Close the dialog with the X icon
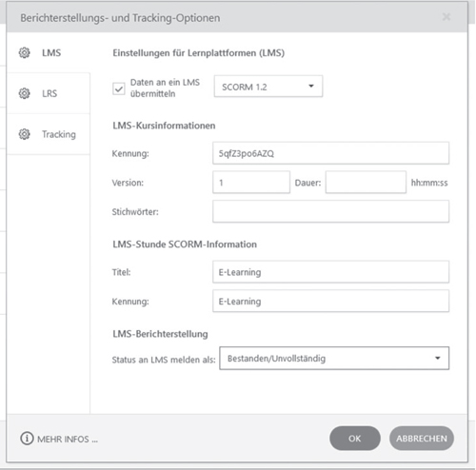 tap(446, 17)
